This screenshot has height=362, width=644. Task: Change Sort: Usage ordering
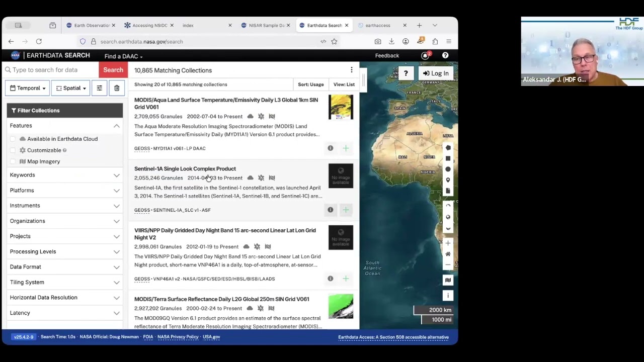(x=310, y=84)
